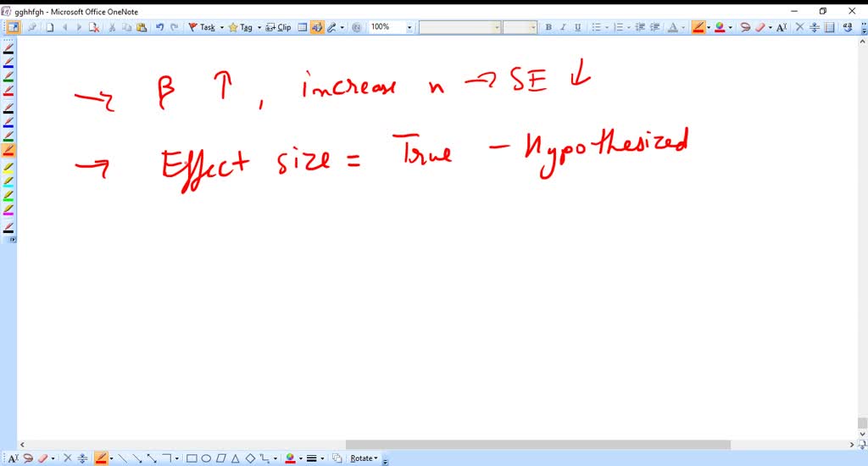
Task: Select the parallelogram shape tool
Action: 221,458
